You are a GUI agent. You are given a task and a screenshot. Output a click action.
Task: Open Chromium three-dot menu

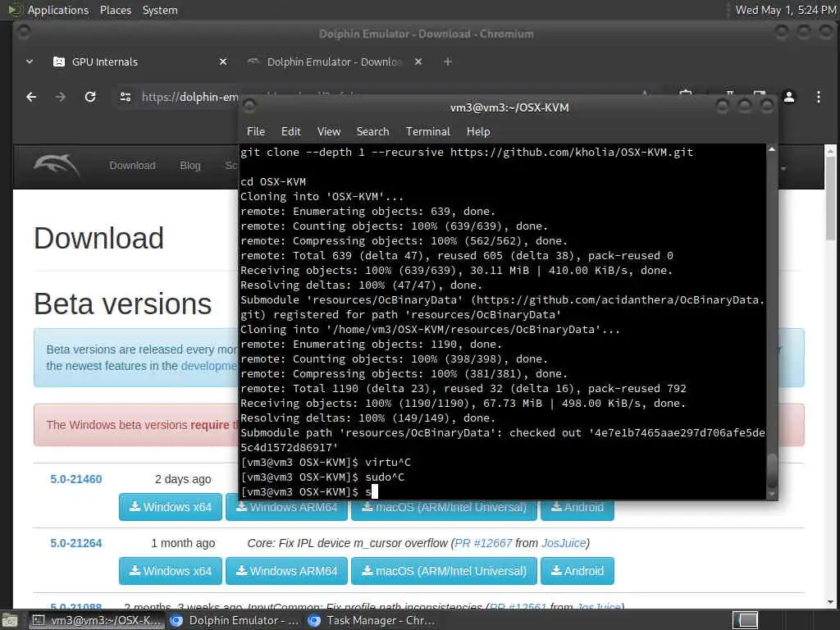click(x=818, y=97)
